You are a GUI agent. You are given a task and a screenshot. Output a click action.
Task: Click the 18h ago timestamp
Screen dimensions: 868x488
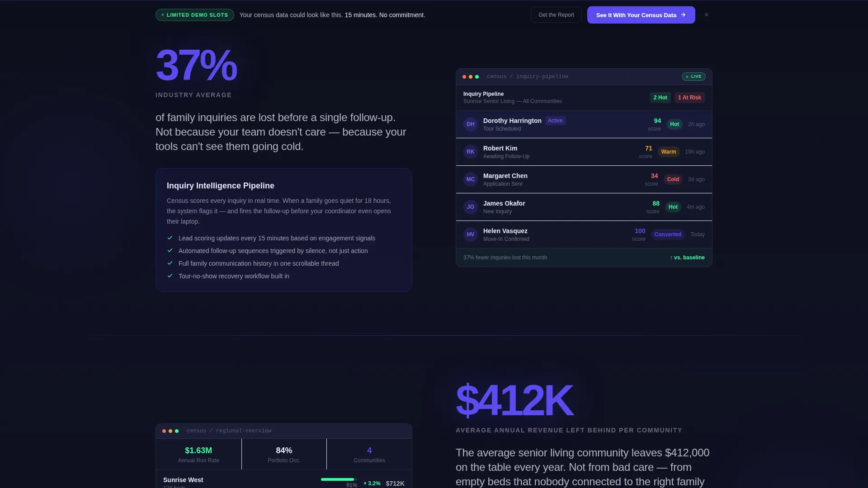click(695, 152)
